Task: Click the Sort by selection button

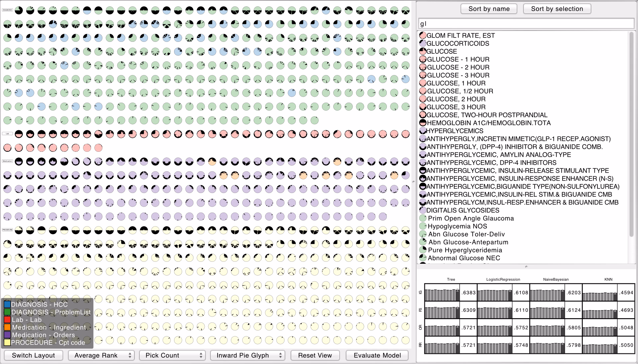Action: [557, 9]
